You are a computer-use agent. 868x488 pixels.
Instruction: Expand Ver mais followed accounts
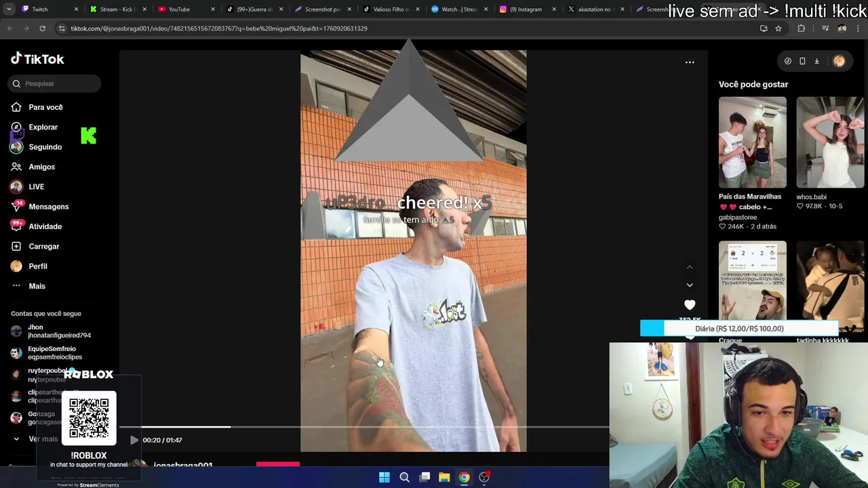tap(36, 439)
